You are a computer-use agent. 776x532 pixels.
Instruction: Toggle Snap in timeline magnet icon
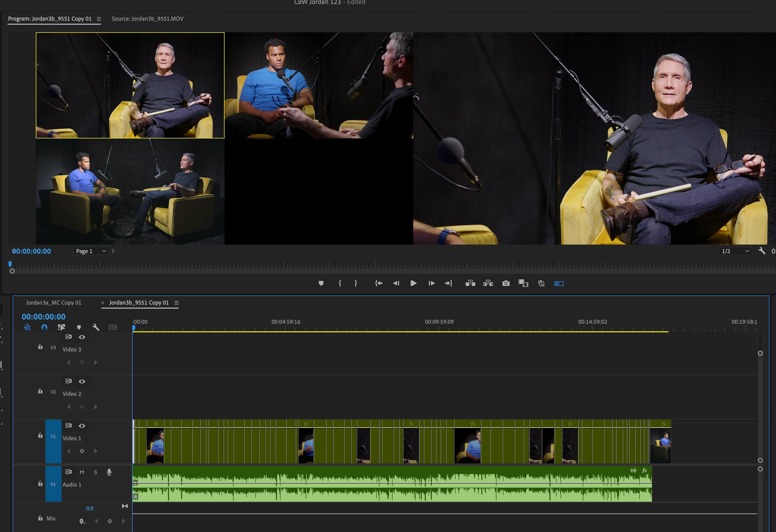pos(44,327)
